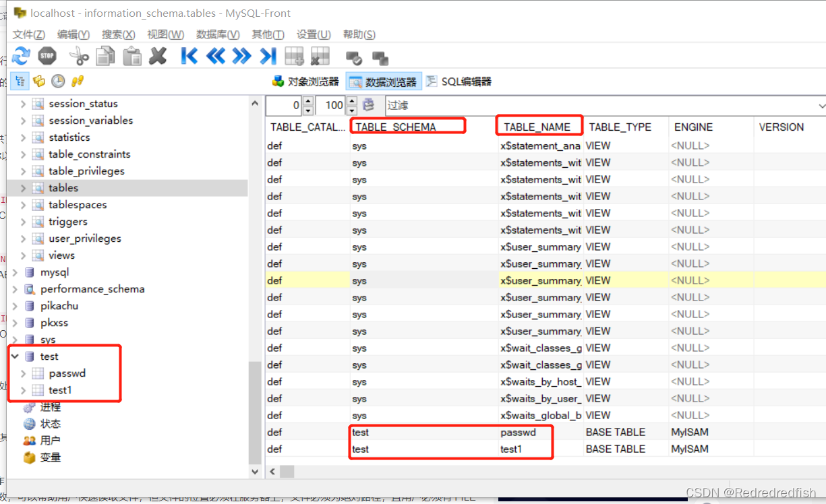
Task: Select test1 table in the tree
Action: click(x=60, y=390)
